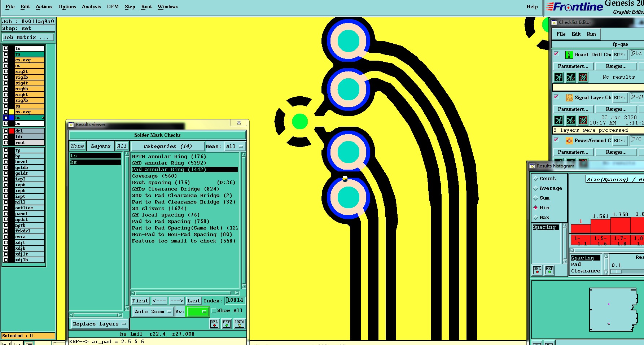Click DEL icon in Results viewer

coord(214,324)
